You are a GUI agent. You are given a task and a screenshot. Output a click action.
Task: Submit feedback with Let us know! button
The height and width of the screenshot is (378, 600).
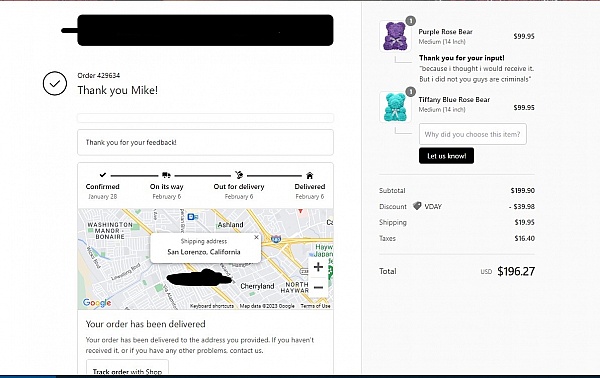446,156
